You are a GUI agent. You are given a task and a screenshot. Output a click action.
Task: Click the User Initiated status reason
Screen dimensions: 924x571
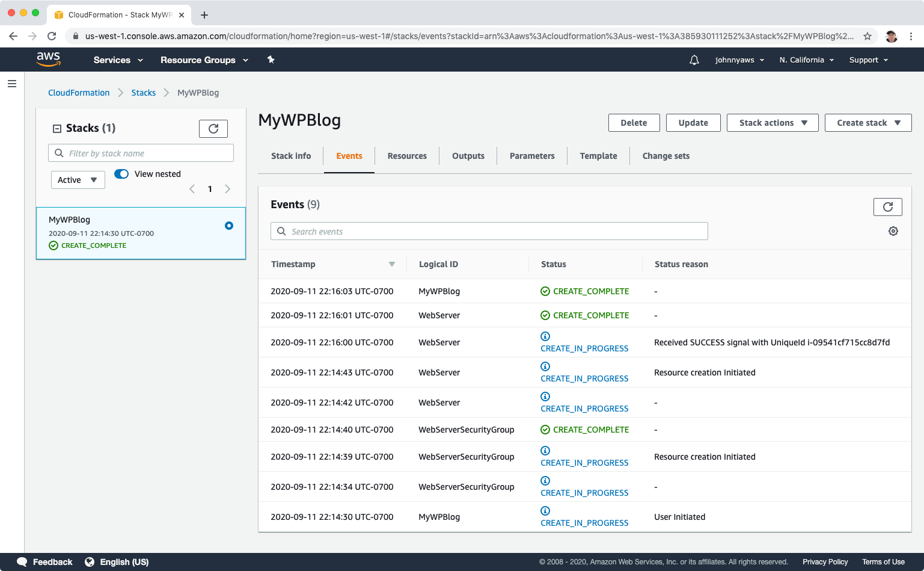pyautogui.click(x=679, y=517)
